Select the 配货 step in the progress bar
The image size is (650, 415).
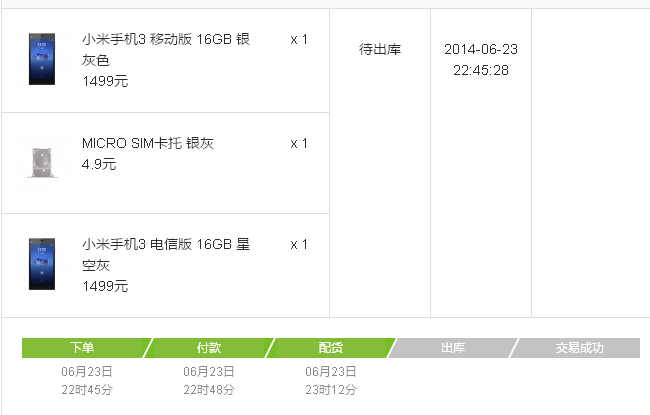[x=331, y=348]
